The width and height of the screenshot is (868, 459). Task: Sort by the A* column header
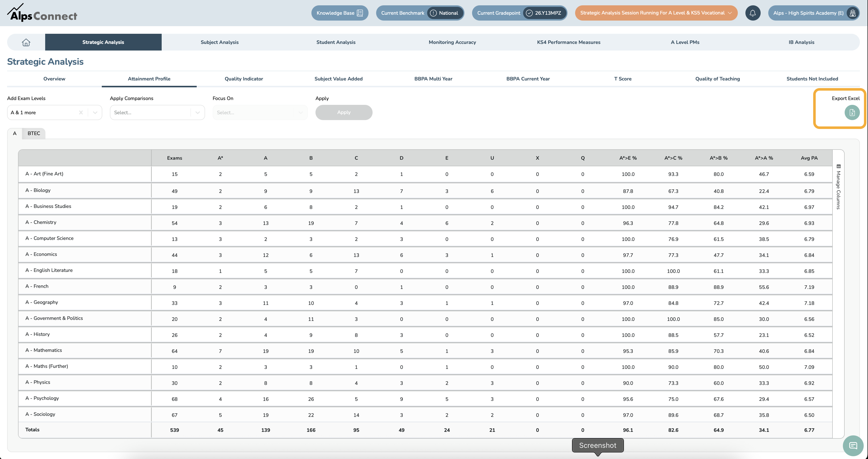pos(220,158)
